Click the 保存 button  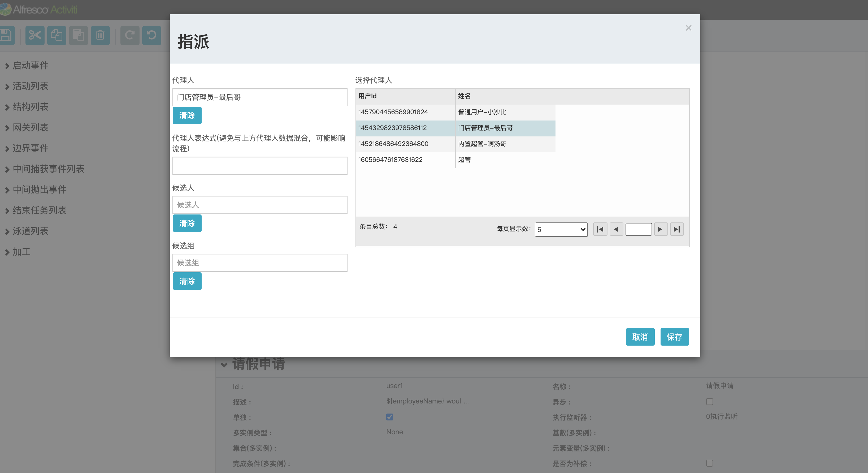click(x=674, y=337)
